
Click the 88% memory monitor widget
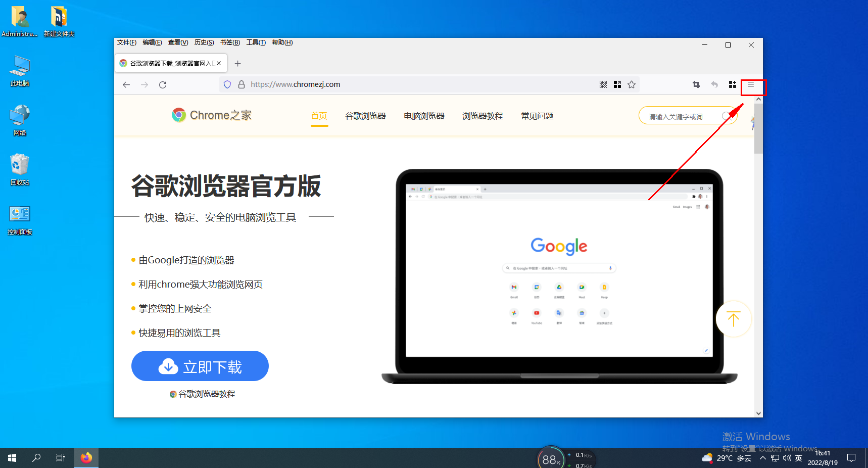coord(551,458)
